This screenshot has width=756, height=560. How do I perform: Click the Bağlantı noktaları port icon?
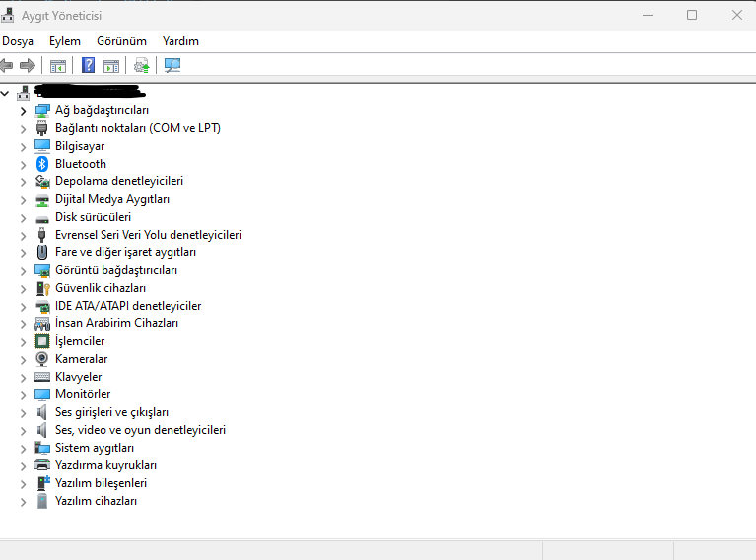click(42, 128)
